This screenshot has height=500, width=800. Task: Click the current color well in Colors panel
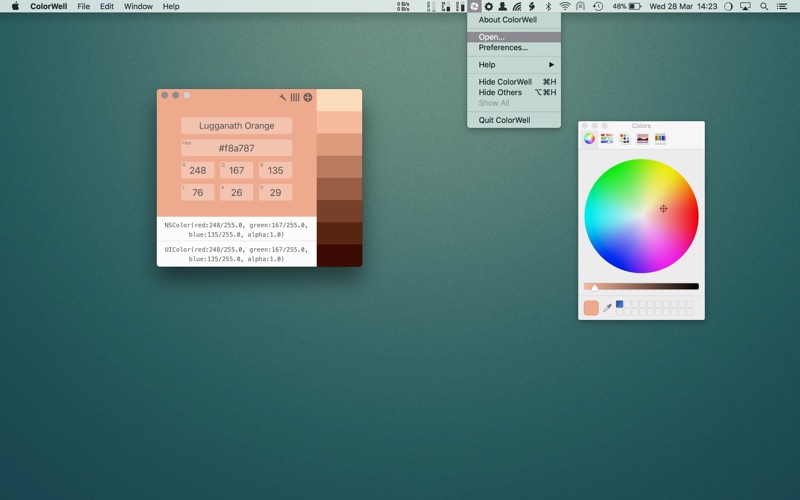(591, 308)
